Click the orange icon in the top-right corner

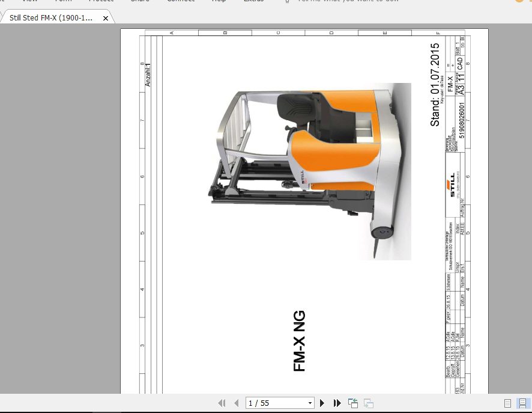point(519,2)
